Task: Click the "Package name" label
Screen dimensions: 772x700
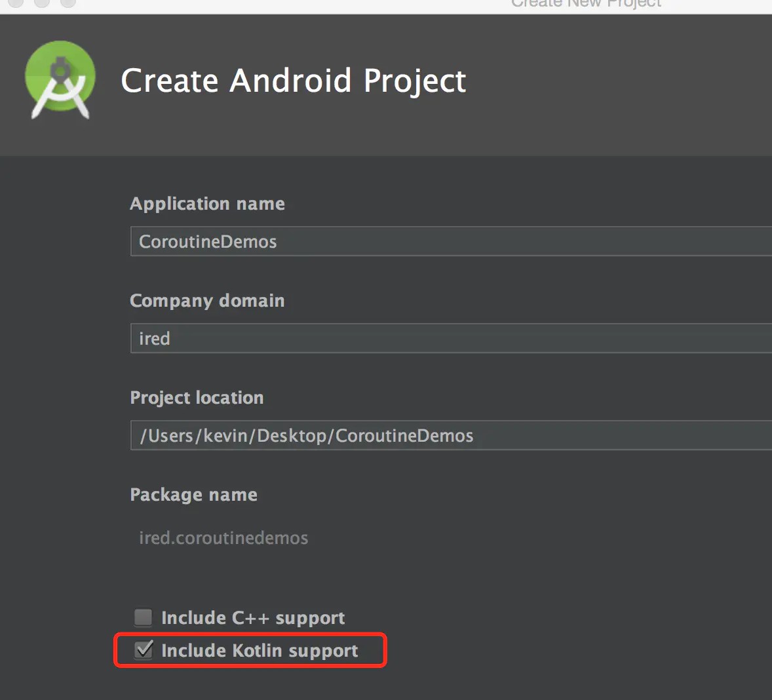Action: pos(193,495)
